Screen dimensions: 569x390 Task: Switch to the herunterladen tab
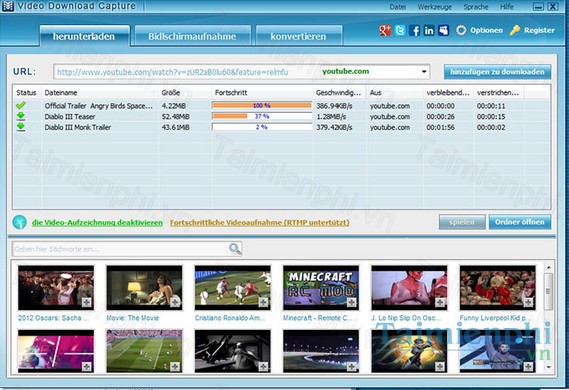(84, 36)
